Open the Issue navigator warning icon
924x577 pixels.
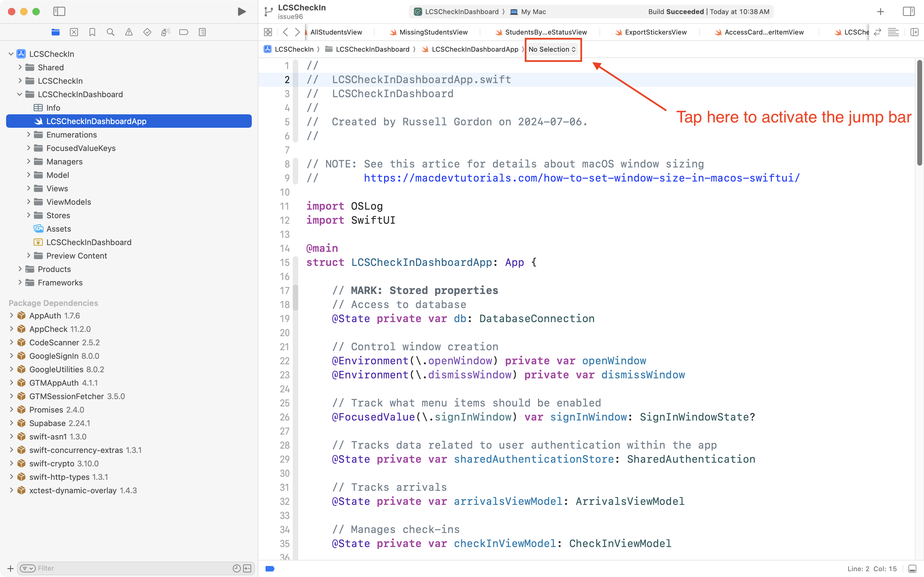(129, 32)
